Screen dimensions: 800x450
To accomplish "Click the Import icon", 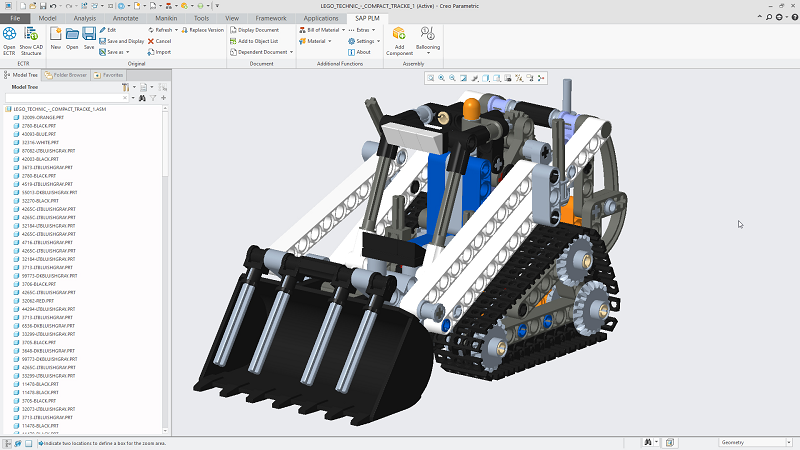I will pos(150,52).
